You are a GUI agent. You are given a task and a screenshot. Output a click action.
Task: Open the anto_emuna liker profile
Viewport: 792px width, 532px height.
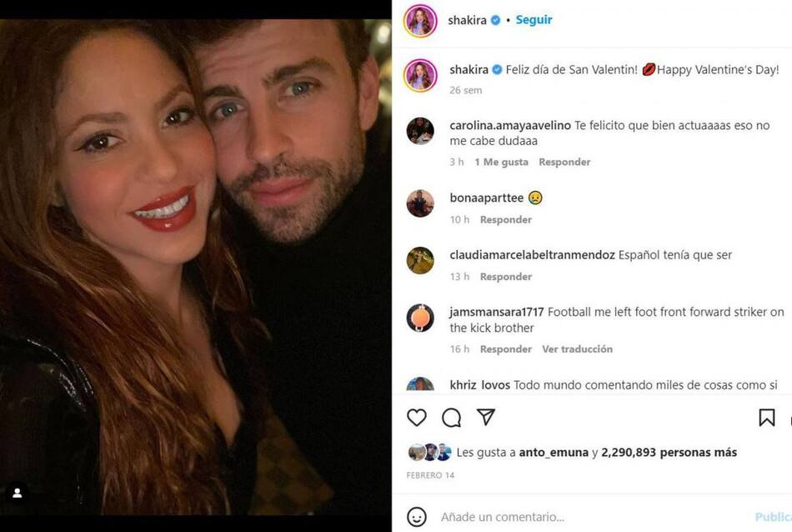coord(554,453)
